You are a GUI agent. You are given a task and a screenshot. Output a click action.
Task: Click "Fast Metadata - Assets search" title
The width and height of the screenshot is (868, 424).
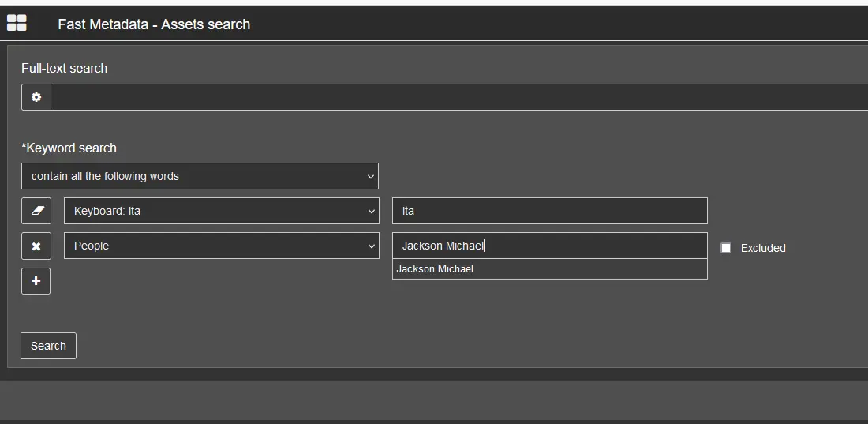point(154,24)
